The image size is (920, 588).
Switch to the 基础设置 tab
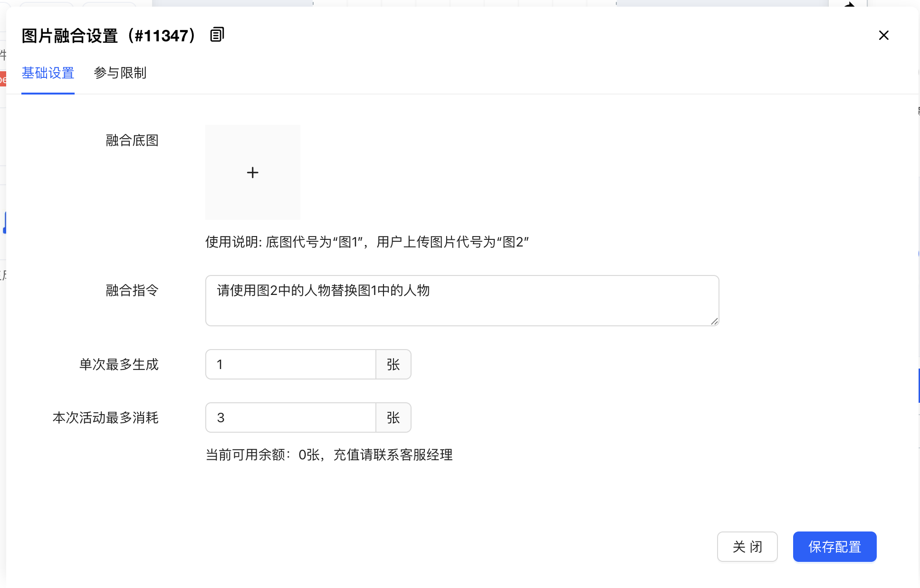tap(48, 73)
